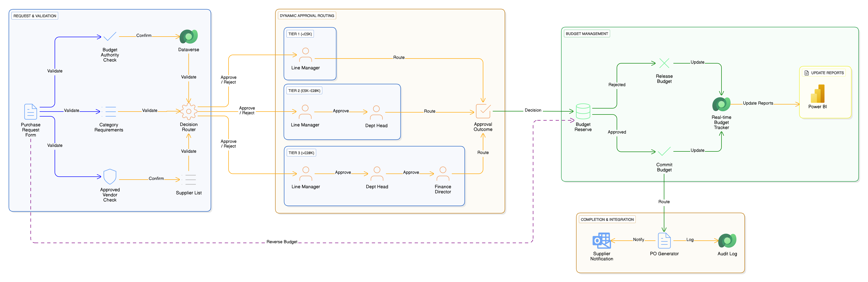868x282 pixels.
Task: Click the Purchase Request Form document icon
Action: (x=31, y=112)
